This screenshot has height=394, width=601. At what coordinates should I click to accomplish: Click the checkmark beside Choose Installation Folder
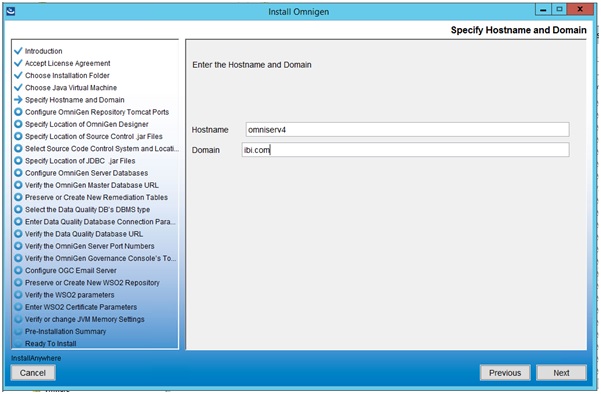coord(18,75)
